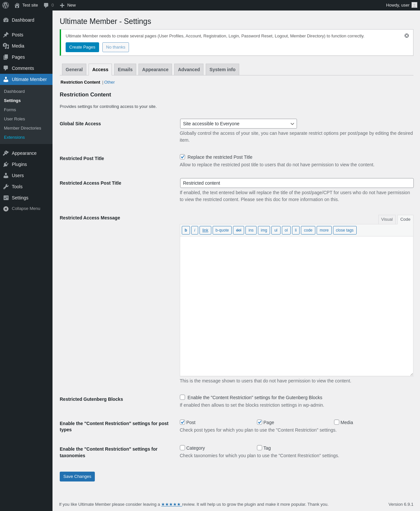This screenshot has height=511, width=420.
Task: Switch editor to Visual mode
Action: point(387,219)
